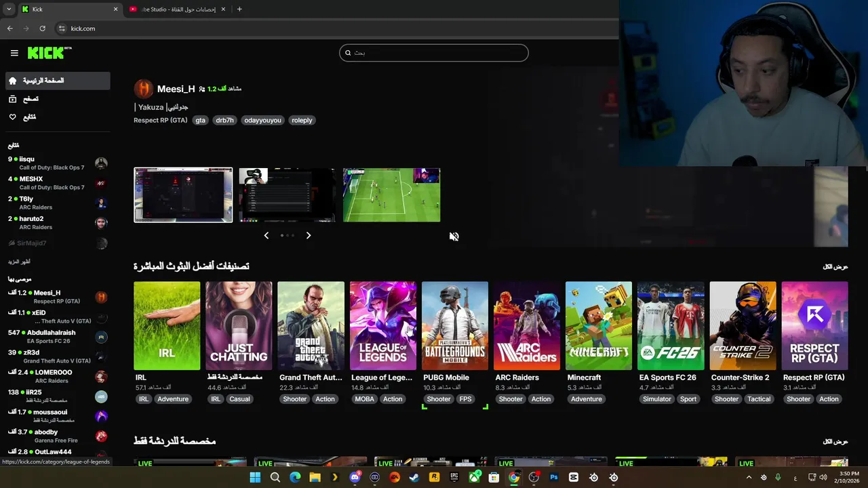Select the Tactical tag under Counter-Strike 2
Viewport: 868px width, 488px height.
point(759,399)
